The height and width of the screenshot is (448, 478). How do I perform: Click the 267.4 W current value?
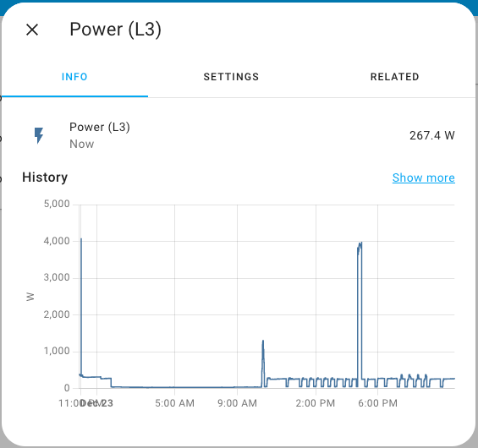[432, 135]
